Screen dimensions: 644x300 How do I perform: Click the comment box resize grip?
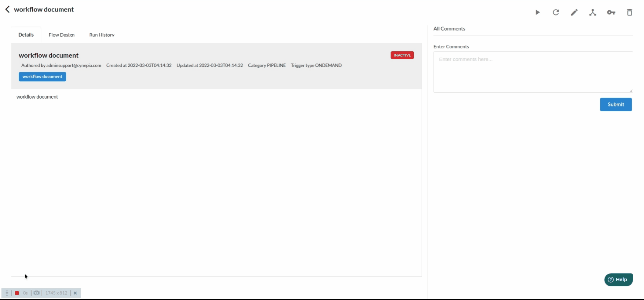(631, 90)
